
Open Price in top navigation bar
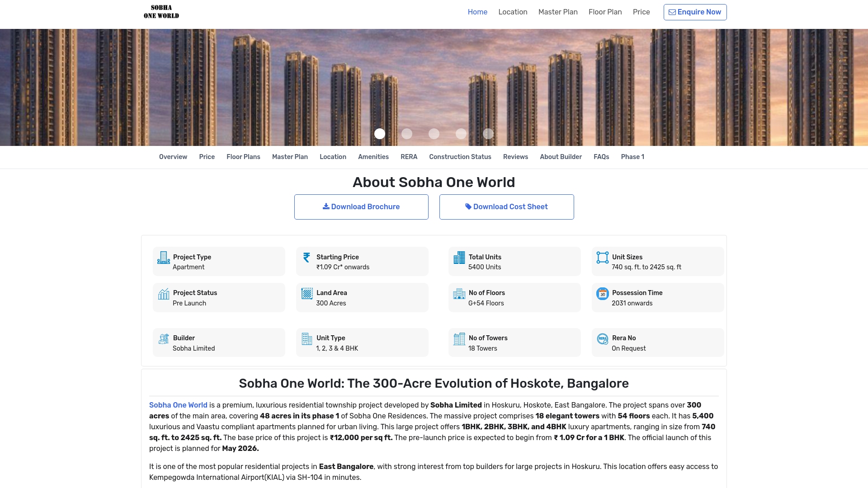click(641, 12)
